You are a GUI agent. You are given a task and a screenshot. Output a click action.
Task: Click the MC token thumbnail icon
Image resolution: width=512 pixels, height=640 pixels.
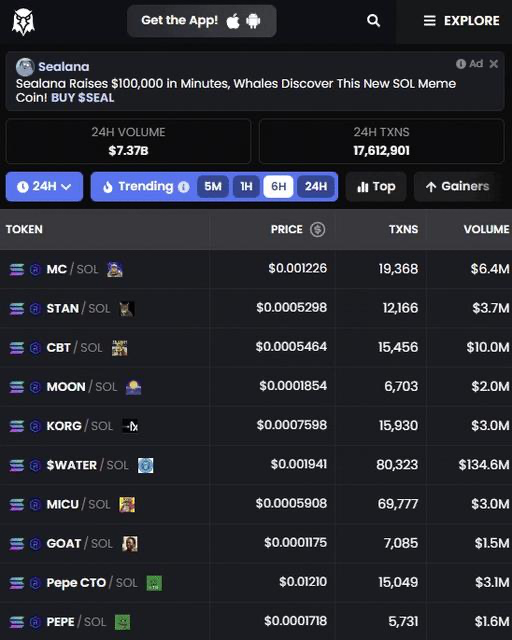point(115,269)
